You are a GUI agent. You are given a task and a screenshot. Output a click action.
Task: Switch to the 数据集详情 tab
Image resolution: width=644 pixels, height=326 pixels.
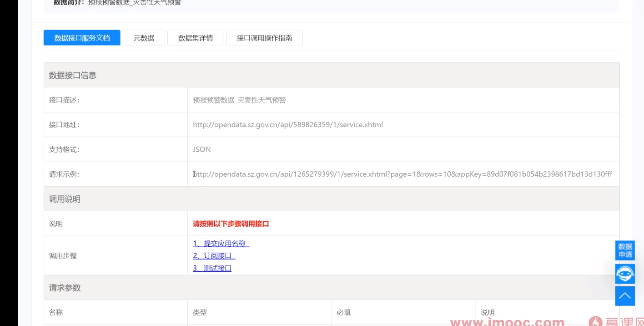coord(196,38)
